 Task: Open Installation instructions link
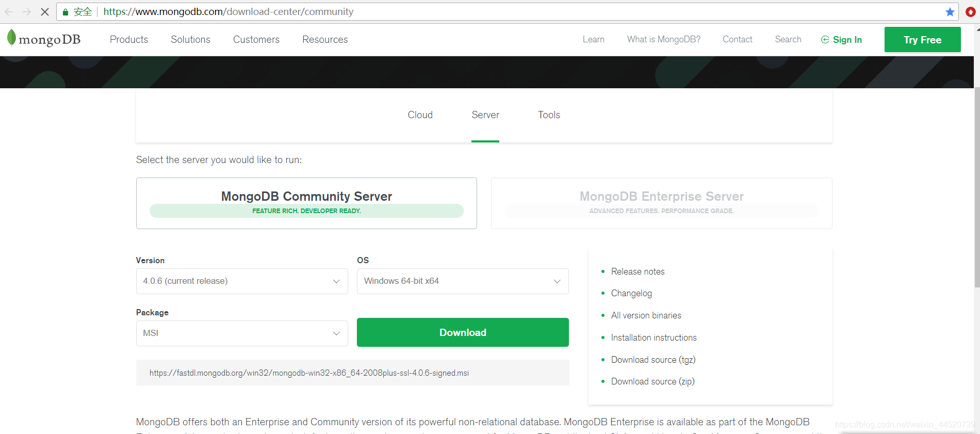654,337
